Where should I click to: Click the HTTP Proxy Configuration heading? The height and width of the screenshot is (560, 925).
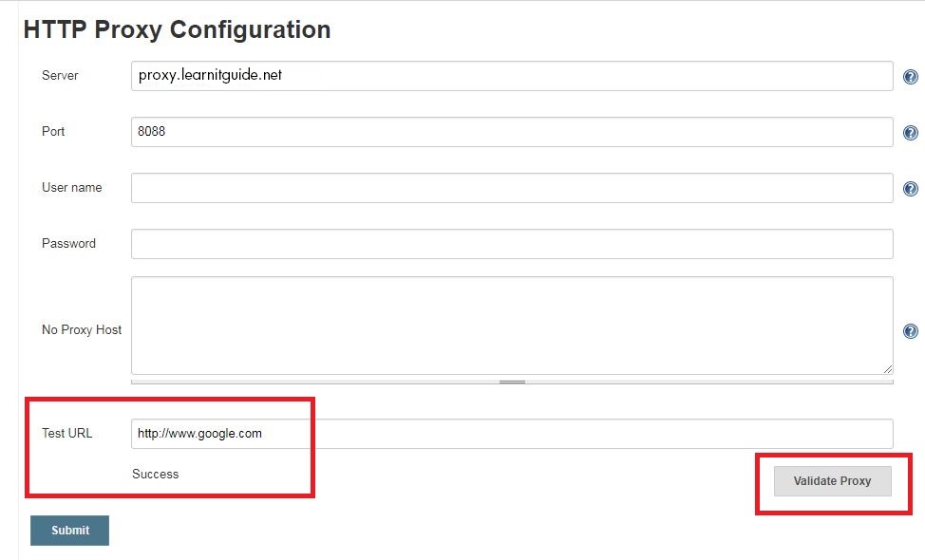click(x=177, y=29)
